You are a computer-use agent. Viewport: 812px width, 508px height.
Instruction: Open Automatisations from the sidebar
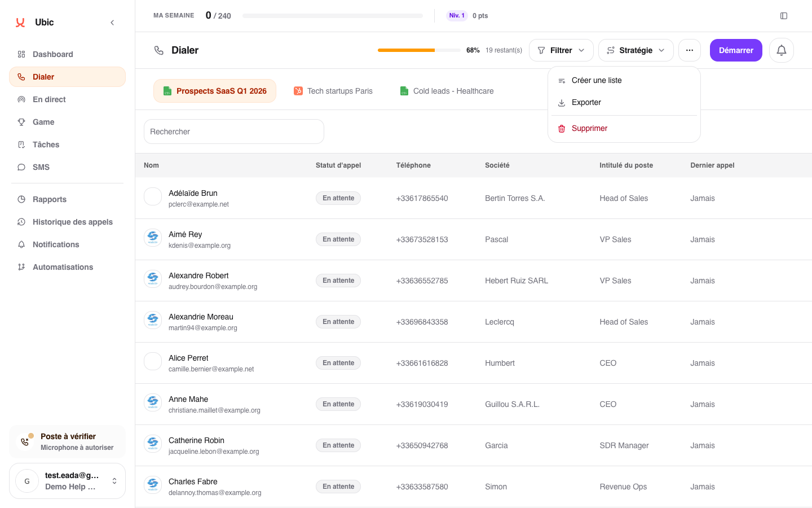coord(67,267)
